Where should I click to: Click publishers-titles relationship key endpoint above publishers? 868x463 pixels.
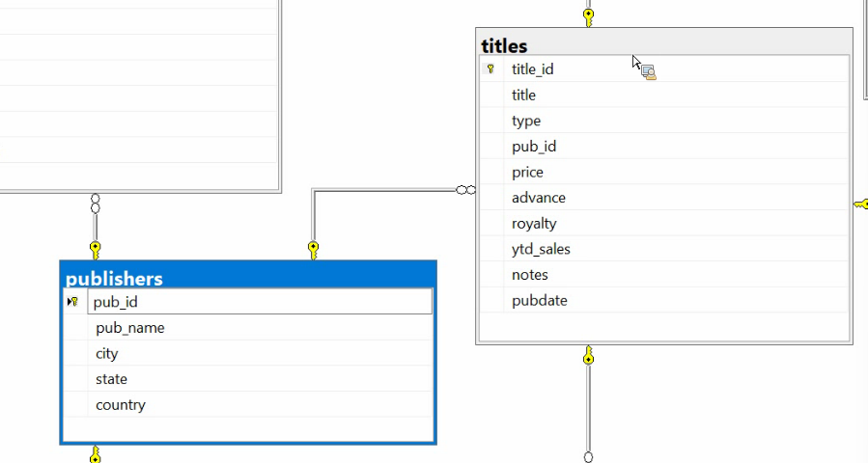(314, 250)
